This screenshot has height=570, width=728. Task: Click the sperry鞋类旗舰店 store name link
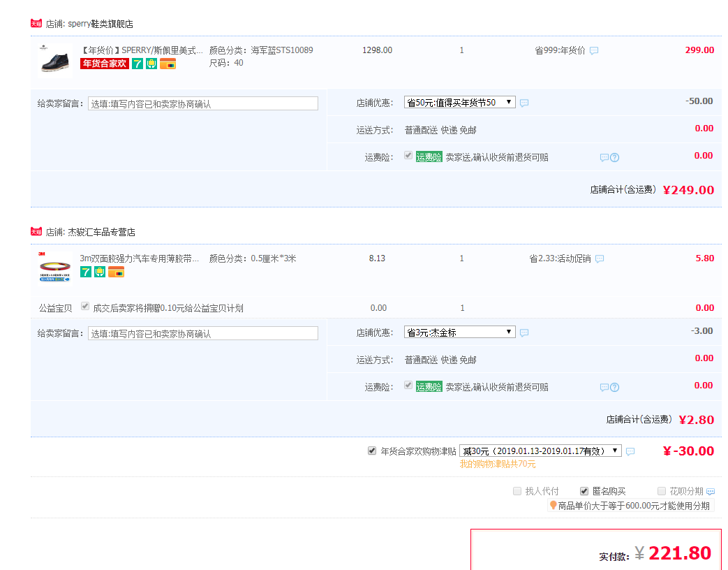coord(101,24)
